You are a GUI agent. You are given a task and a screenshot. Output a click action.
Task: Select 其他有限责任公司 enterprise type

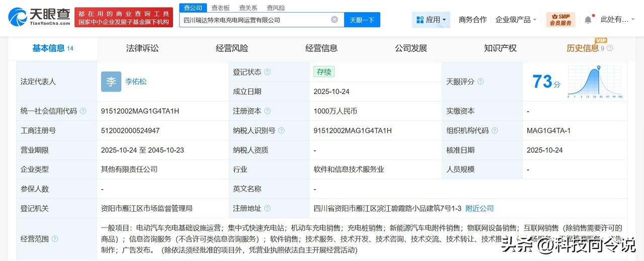pyautogui.click(x=129, y=169)
